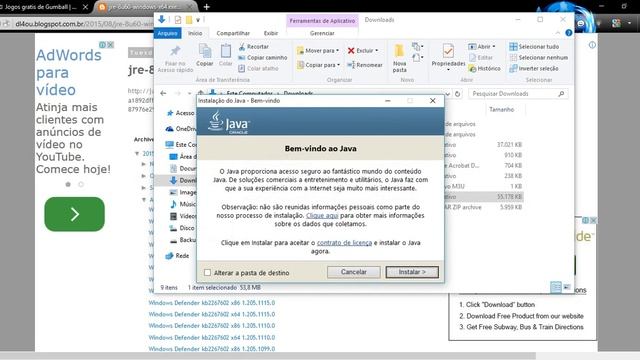
Task: Open Windows Defender kb2267602 x64 1.205.1110.0 link
Action: (211, 338)
